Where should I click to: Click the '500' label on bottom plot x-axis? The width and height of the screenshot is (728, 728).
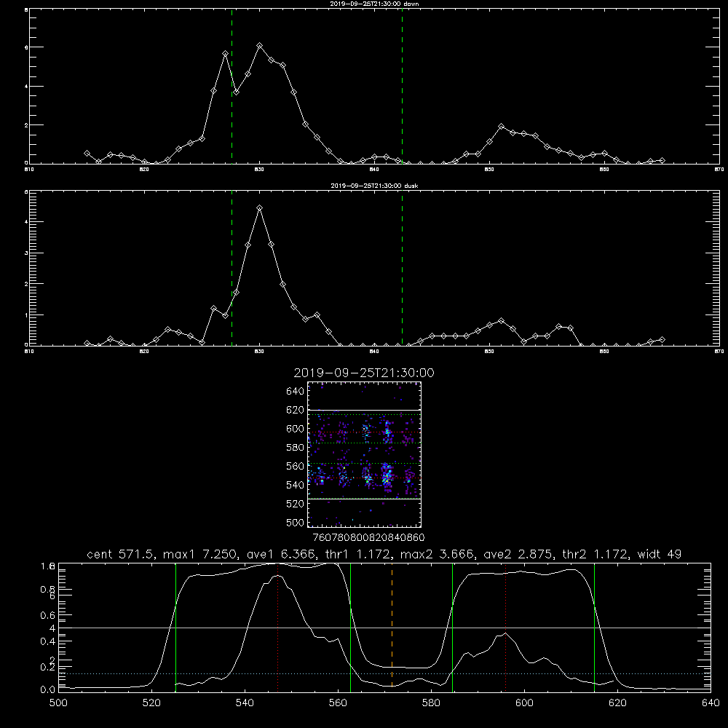pyautogui.click(x=58, y=703)
